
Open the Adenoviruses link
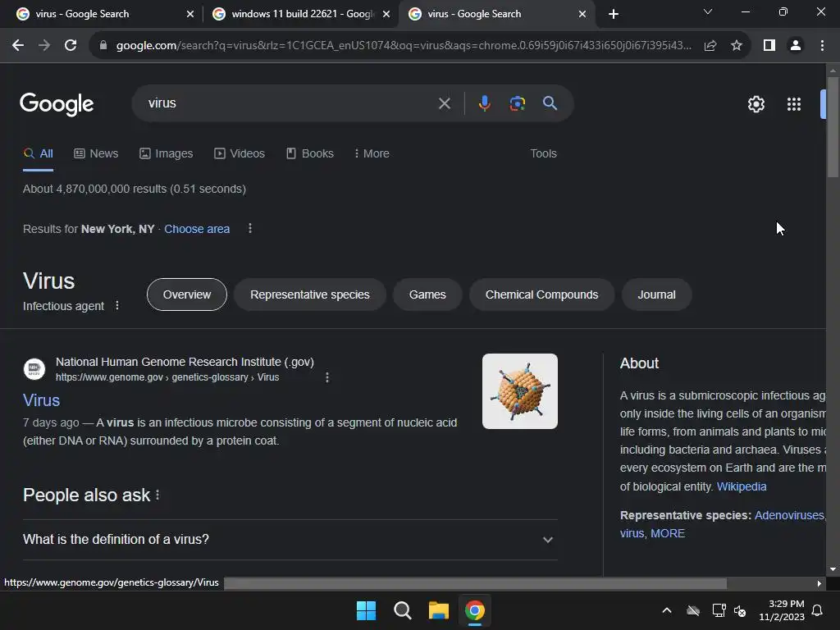[x=788, y=515]
